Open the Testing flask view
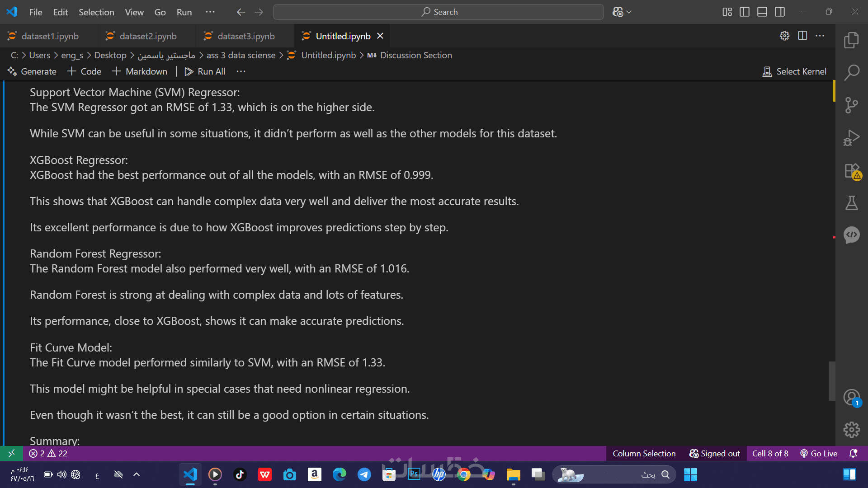Image resolution: width=868 pixels, height=488 pixels. 851,203
